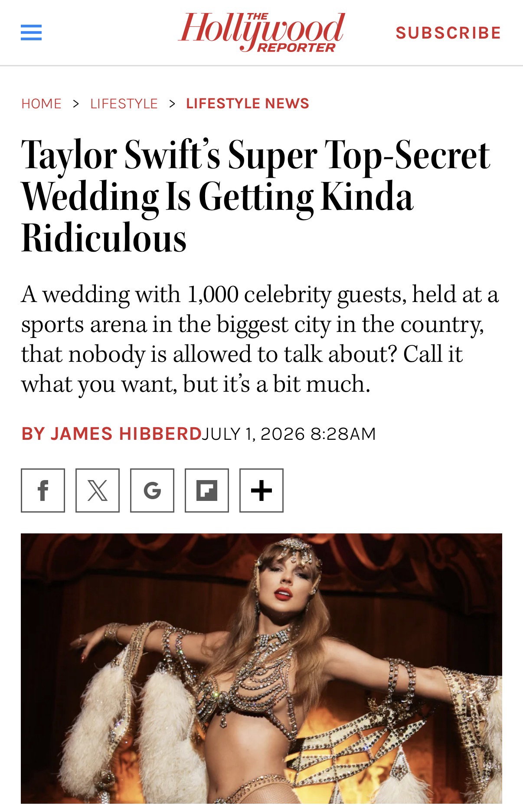The image size is (523, 812).
Task: Open the article's lead photo
Action: [x=261, y=672]
